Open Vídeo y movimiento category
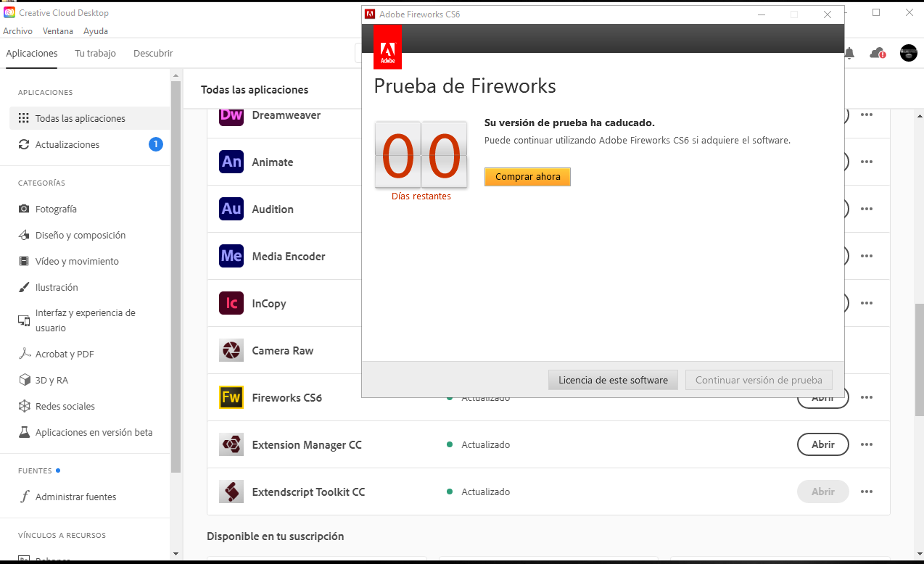This screenshot has height=564, width=924. [x=67, y=261]
